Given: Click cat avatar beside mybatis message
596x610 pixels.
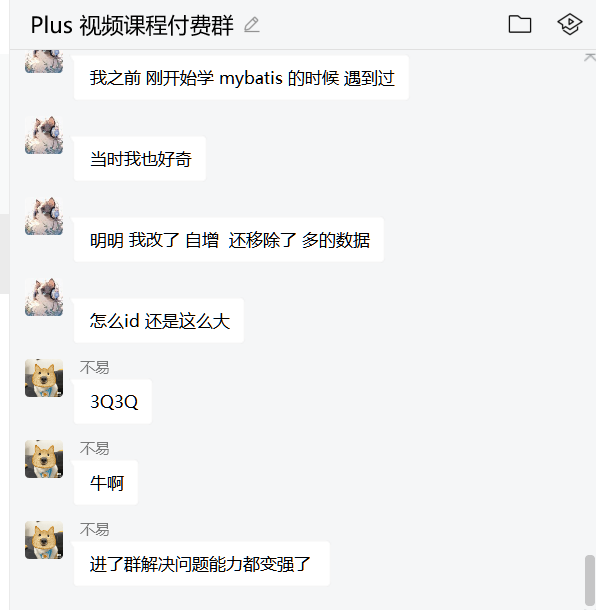Looking at the screenshot, I should click(x=44, y=61).
